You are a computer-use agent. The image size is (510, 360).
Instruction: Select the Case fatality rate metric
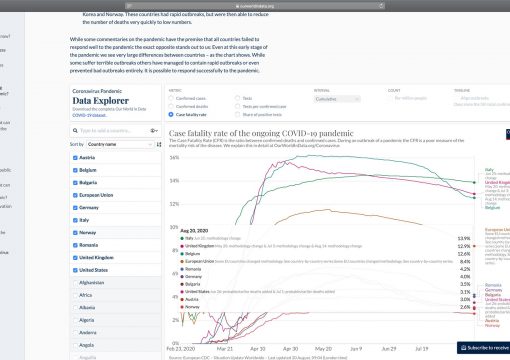click(171, 114)
